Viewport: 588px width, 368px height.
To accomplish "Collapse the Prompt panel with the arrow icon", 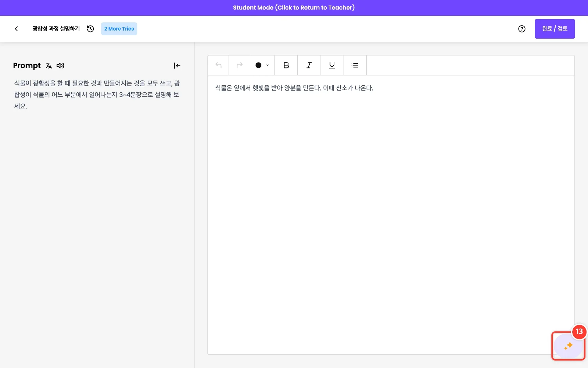I will click(177, 66).
